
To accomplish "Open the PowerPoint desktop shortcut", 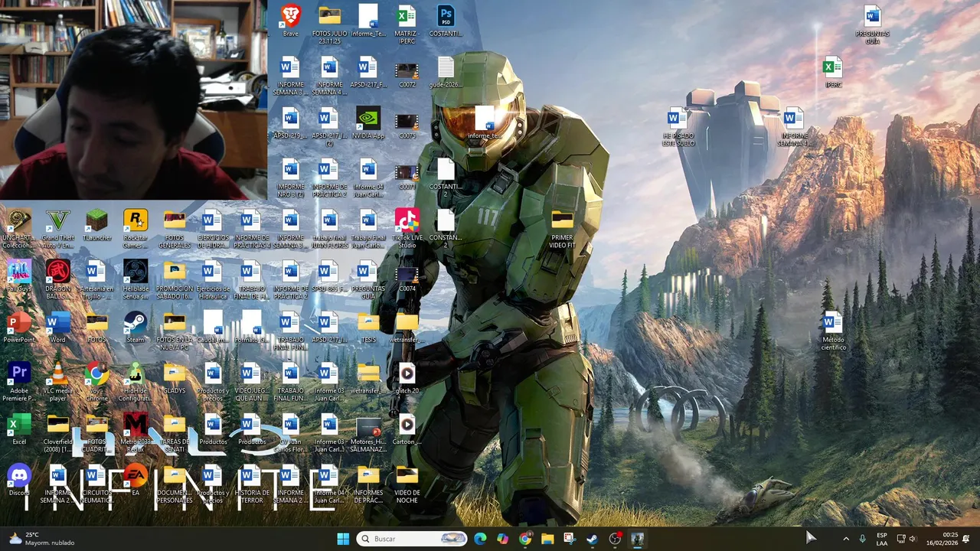I will click(18, 328).
